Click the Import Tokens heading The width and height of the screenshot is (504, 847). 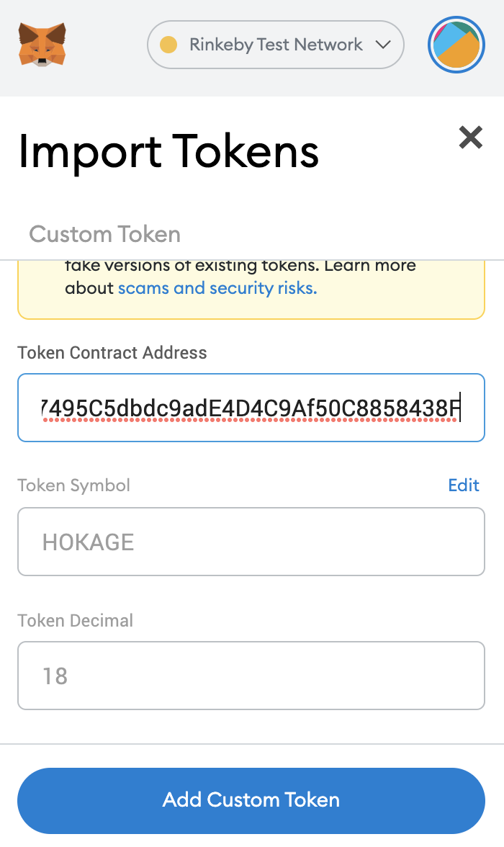(168, 151)
